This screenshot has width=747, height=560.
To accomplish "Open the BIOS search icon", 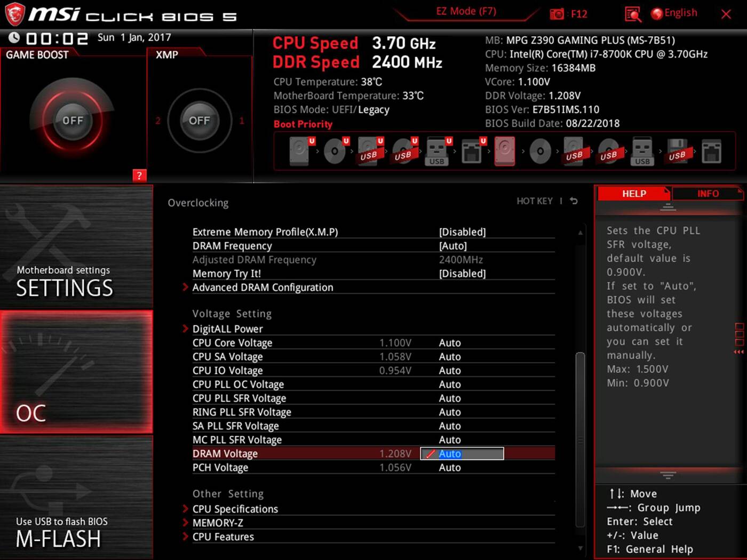I will coord(633,14).
